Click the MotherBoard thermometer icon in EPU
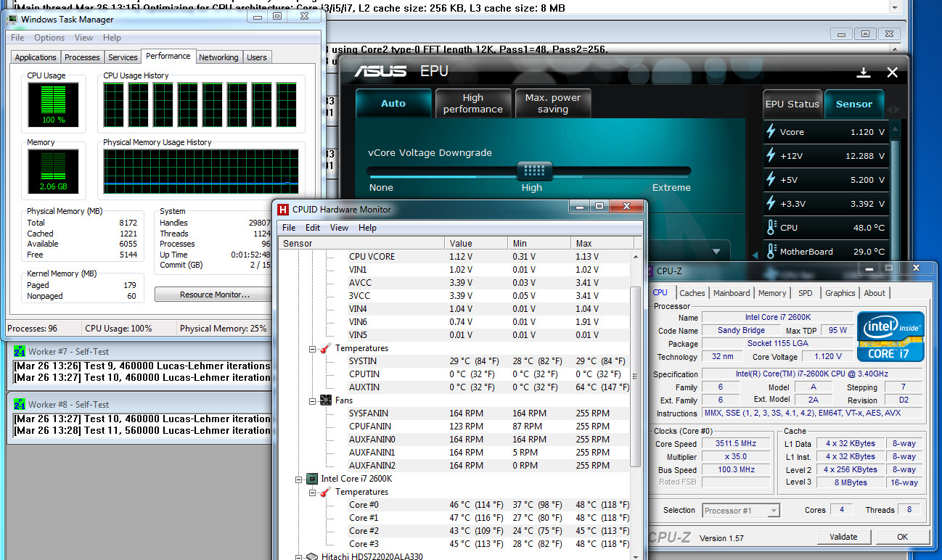 771,252
